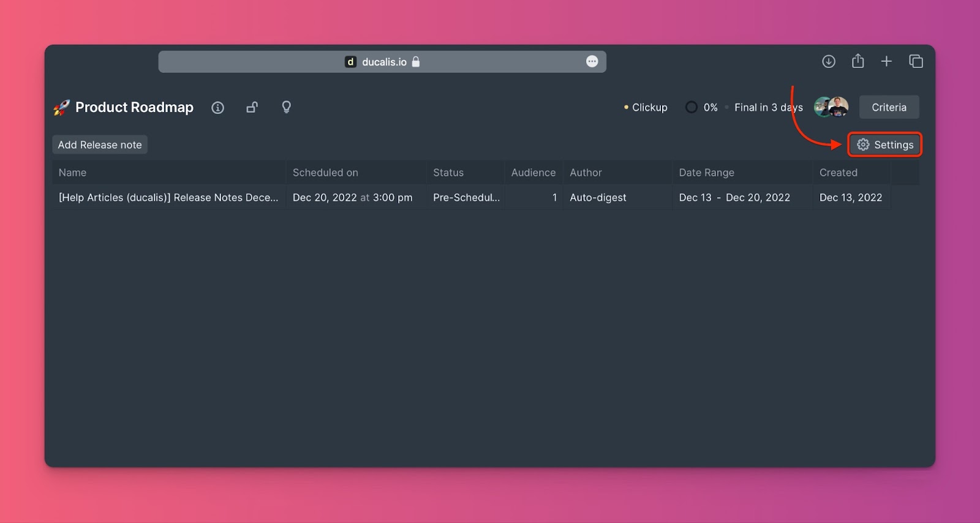This screenshot has height=523, width=980.
Task: Click the lock icon after ducalis.io
Action: click(x=416, y=61)
